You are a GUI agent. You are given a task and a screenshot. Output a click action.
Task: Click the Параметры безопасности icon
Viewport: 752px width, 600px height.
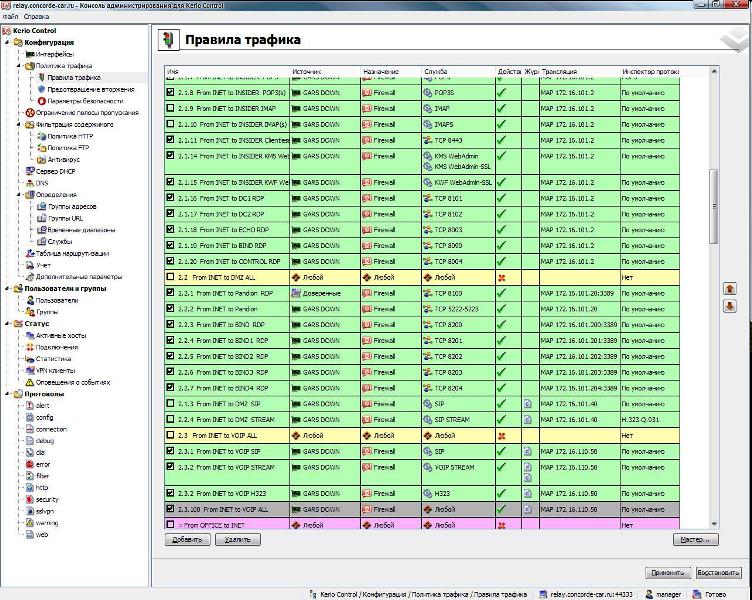click(x=42, y=101)
